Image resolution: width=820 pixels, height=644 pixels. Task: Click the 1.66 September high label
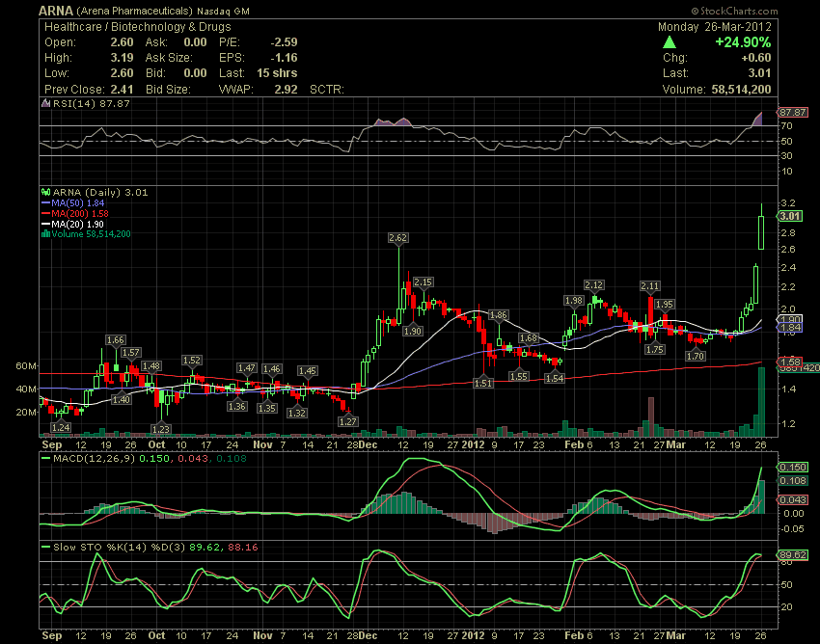116,340
